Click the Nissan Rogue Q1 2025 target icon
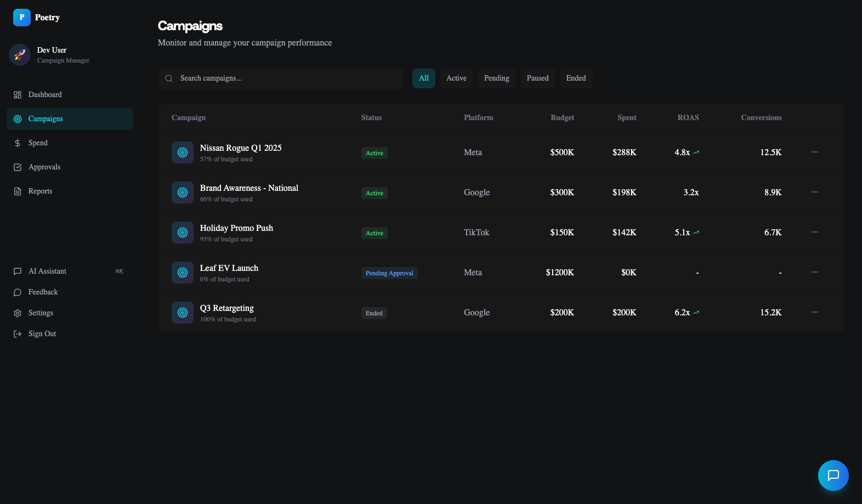The image size is (862, 504). [183, 152]
